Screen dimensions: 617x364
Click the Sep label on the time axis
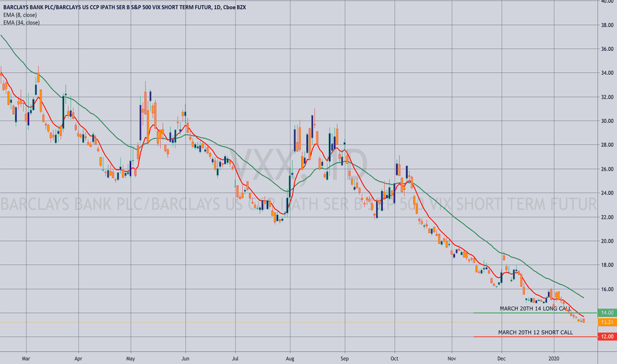(x=345, y=359)
